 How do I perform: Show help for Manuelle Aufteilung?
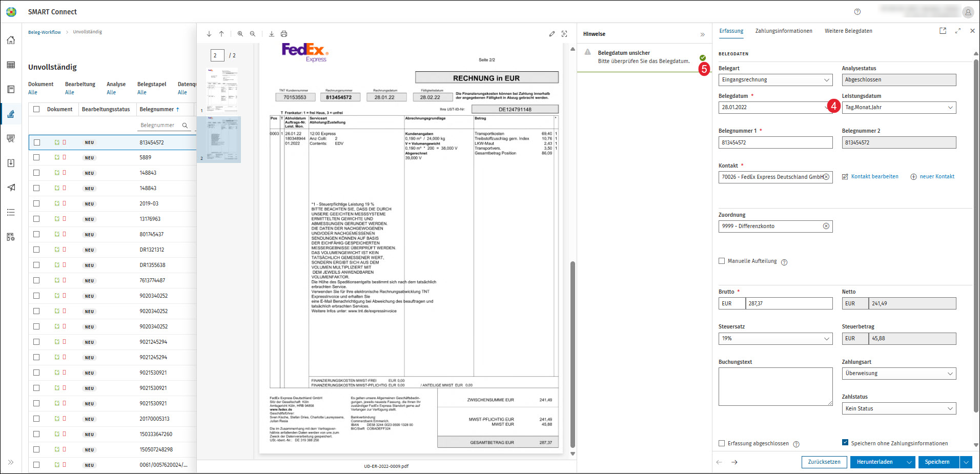(784, 262)
